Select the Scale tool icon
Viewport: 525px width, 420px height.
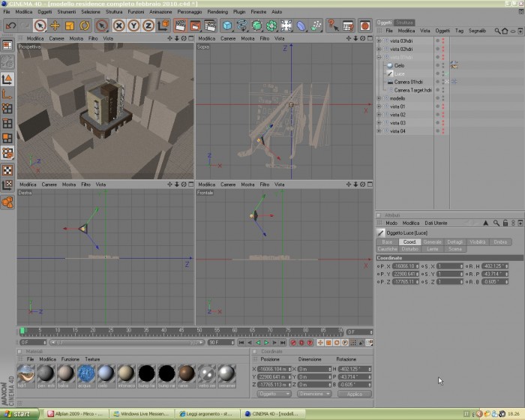pyautogui.click(x=70, y=25)
